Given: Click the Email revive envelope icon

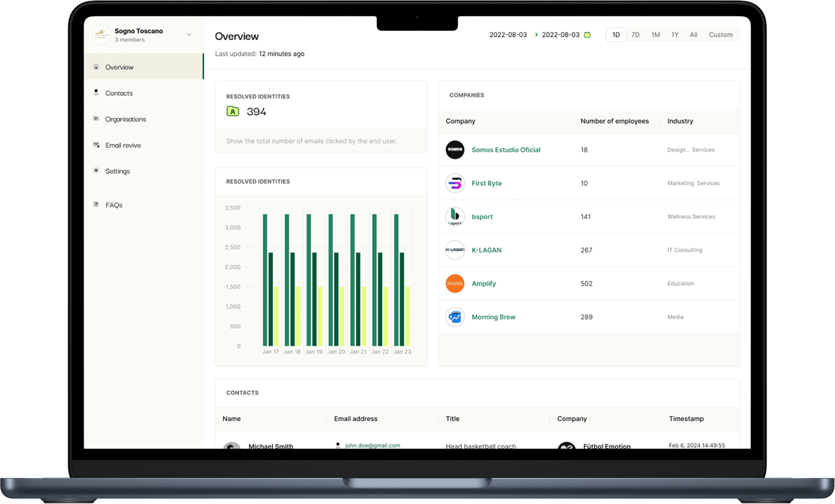Looking at the screenshot, I should pos(96,144).
